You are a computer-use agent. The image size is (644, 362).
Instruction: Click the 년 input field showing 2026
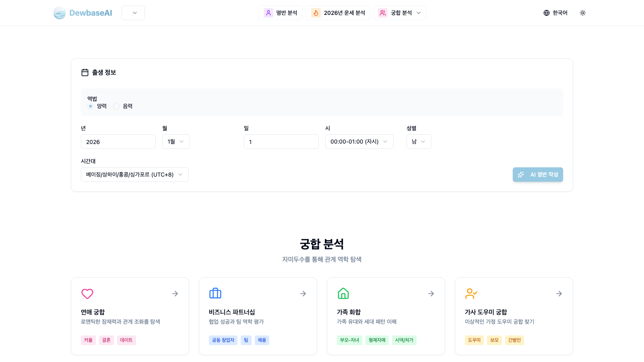tap(118, 142)
